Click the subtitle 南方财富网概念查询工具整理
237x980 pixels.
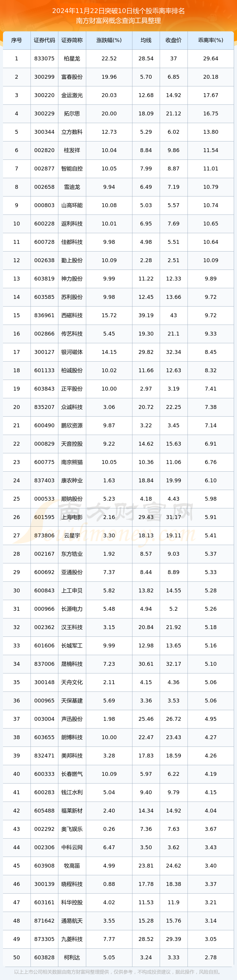pos(118,20)
